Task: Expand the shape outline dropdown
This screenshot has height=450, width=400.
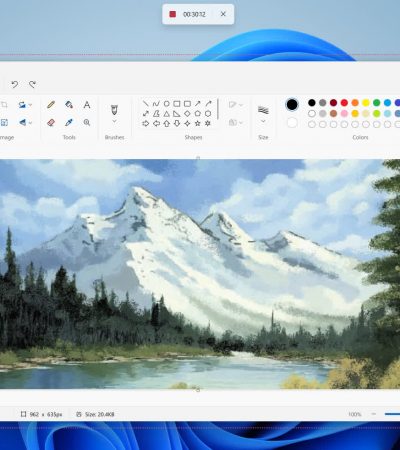Action: (235, 105)
